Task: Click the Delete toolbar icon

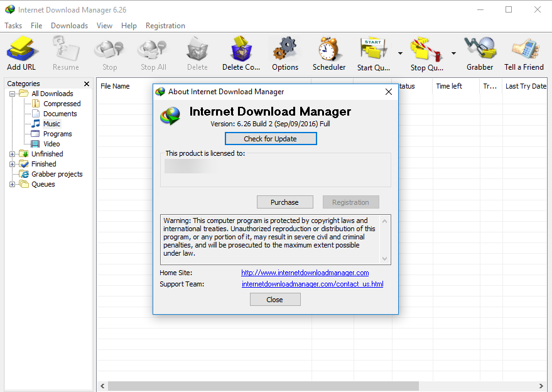Action: click(197, 53)
